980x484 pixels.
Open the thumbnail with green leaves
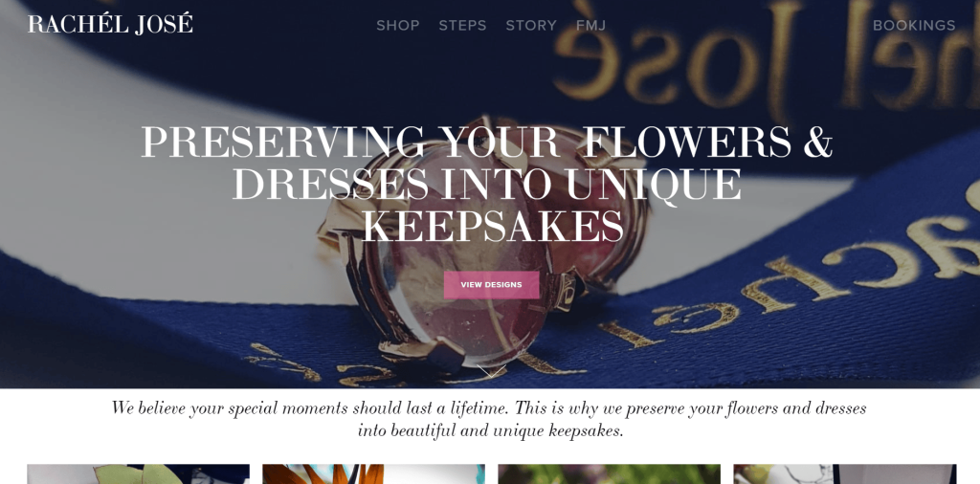pos(138,474)
